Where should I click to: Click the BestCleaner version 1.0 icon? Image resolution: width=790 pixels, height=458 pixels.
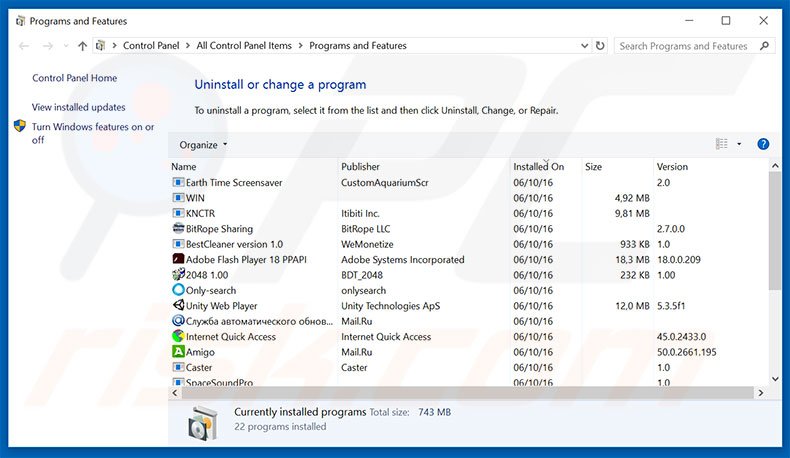click(x=178, y=244)
